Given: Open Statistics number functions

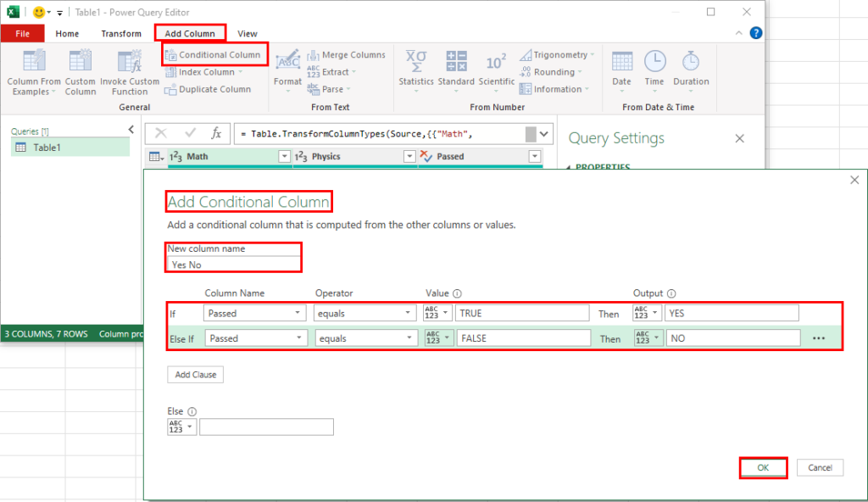Looking at the screenshot, I should (x=416, y=70).
